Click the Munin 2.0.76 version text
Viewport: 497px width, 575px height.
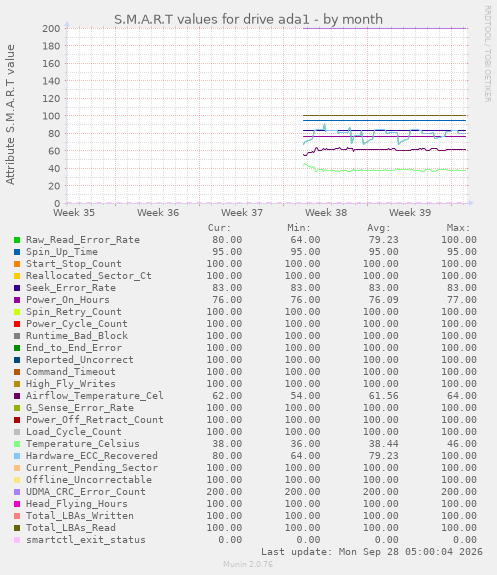click(x=248, y=564)
